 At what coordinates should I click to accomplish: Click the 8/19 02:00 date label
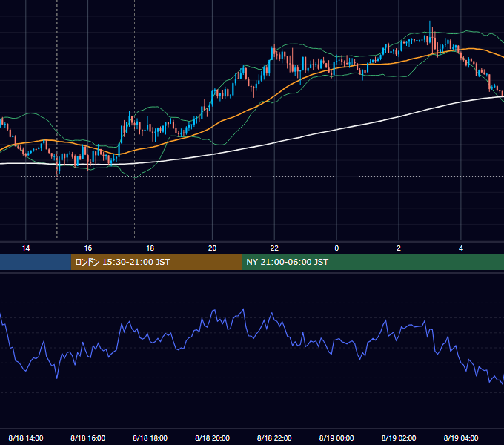[x=399, y=438]
